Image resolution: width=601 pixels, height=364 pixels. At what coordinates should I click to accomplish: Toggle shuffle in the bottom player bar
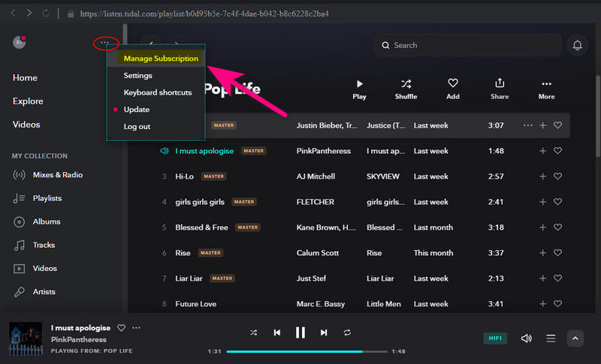click(254, 332)
